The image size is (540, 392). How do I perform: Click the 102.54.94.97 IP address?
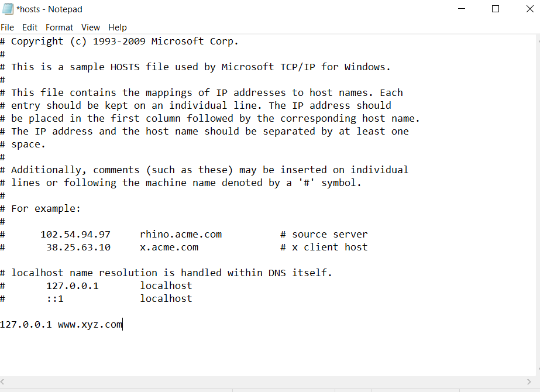tap(75, 234)
